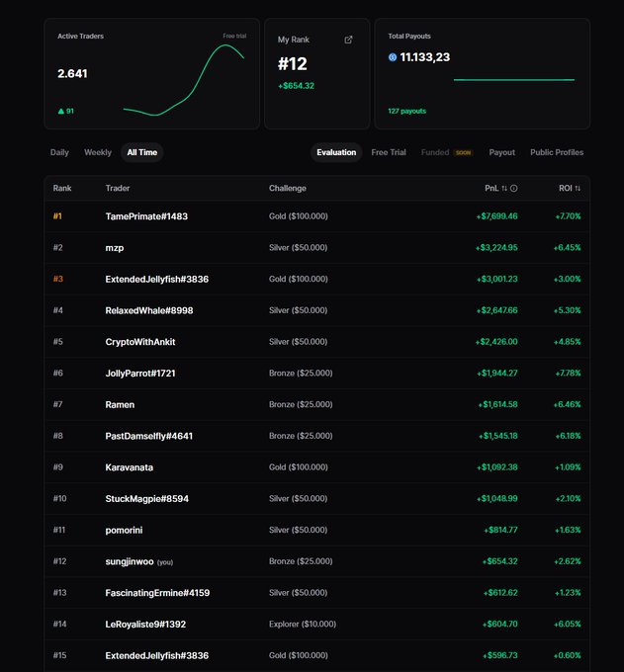Image resolution: width=624 pixels, height=672 pixels.
Task: Click trader pomorini
Action: 124,530
